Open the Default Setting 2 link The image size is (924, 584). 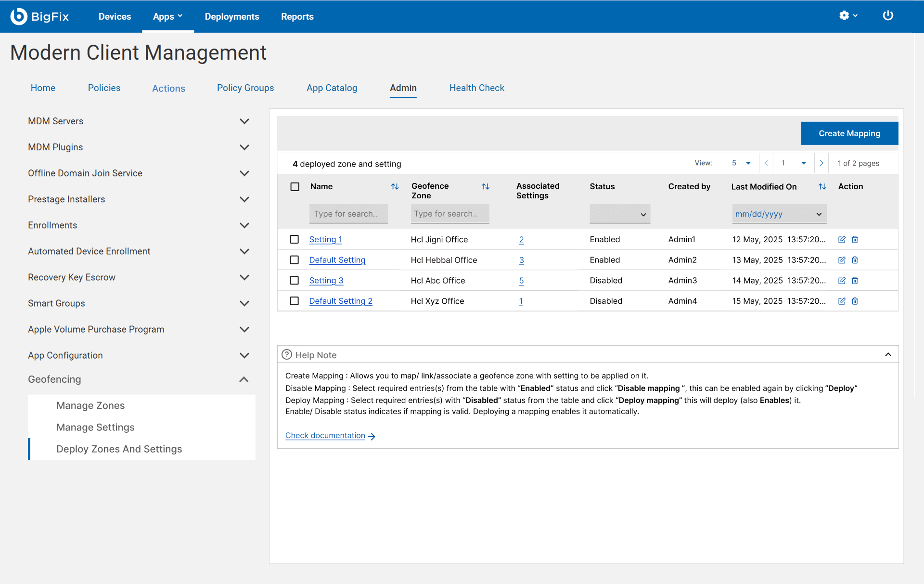point(341,301)
